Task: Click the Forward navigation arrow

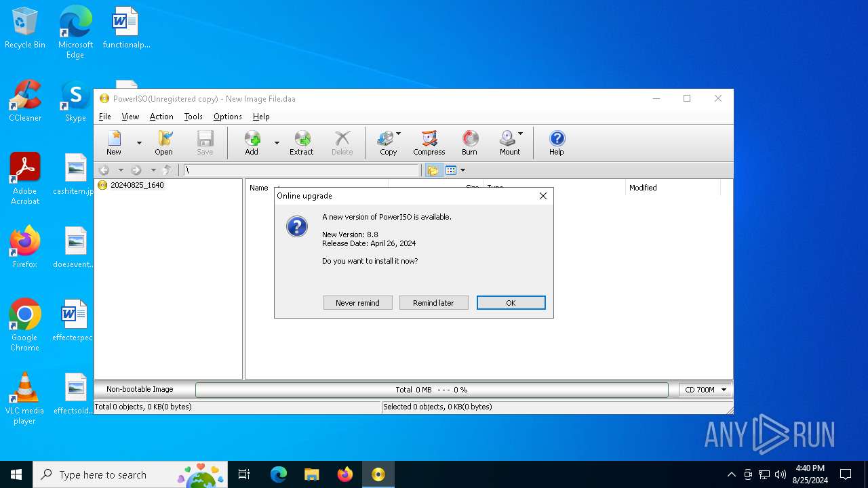Action: (x=136, y=170)
